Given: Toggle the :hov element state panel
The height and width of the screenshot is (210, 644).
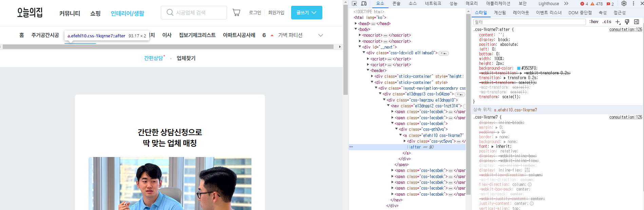Looking at the screenshot, I should [x=594, y=22].
